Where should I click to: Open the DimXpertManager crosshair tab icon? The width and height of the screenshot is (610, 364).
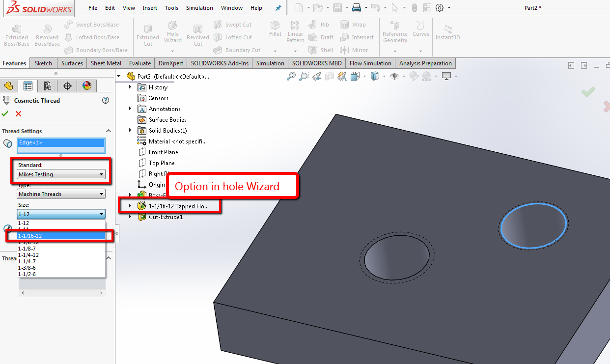(67, 86)
